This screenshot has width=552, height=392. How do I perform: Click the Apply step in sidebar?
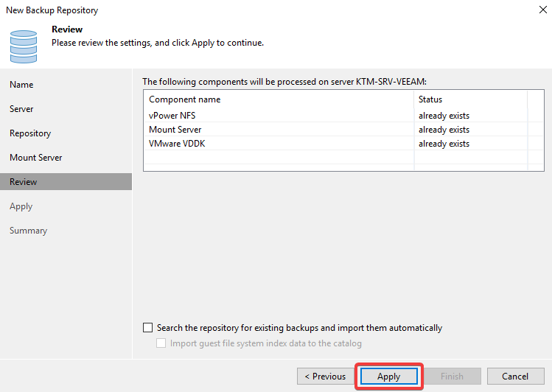pos(21,206)
